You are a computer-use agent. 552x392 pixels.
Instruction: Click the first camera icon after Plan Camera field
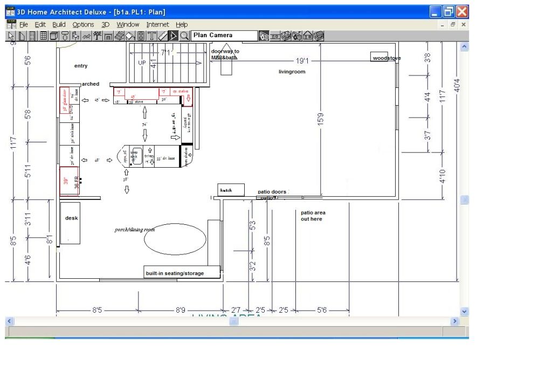264,36
